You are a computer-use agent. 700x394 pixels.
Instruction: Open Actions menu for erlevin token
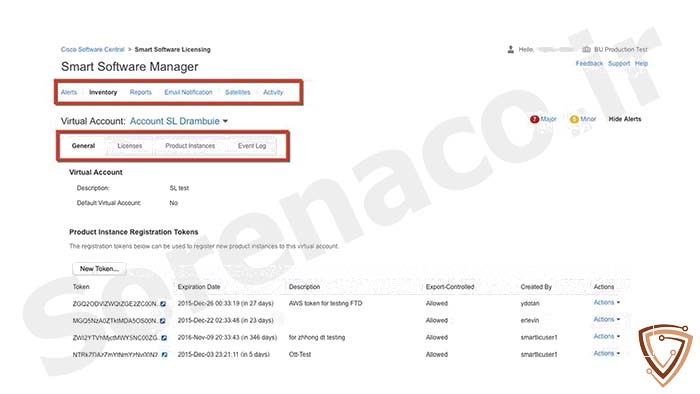click(x=606, y=319)
